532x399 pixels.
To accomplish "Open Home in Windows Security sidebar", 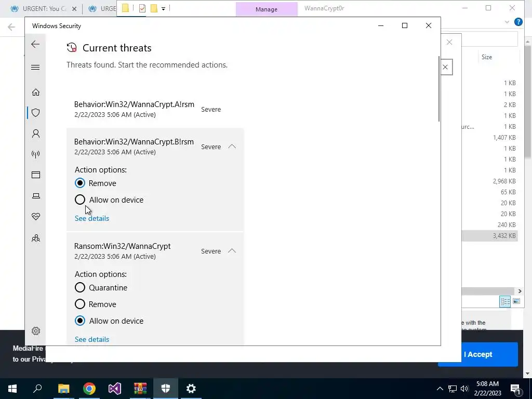I will [36, 92].
